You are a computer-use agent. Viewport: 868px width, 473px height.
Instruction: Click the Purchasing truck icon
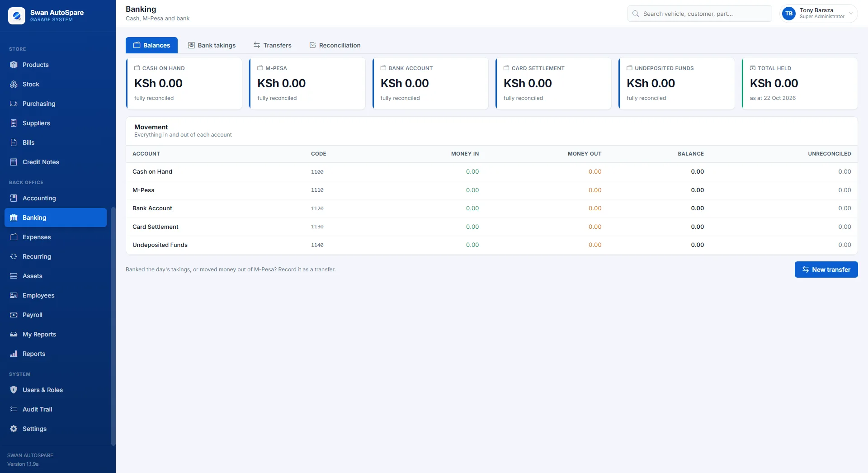pyautogui.click(x=14, y=104)
